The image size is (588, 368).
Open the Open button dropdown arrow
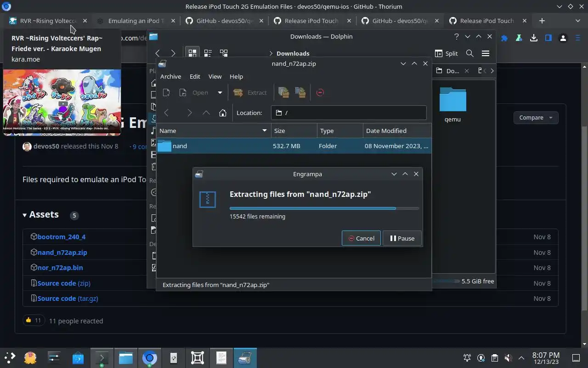(x=220, y=92)
